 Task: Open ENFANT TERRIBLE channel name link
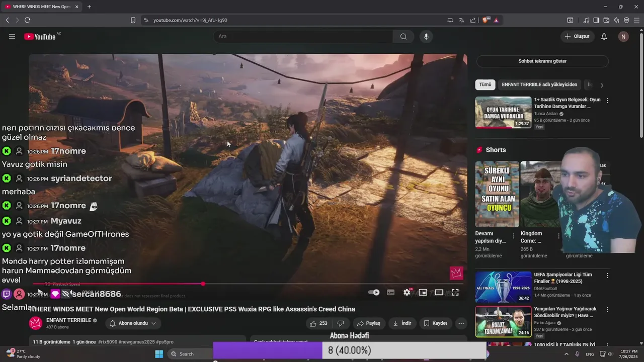68,320
